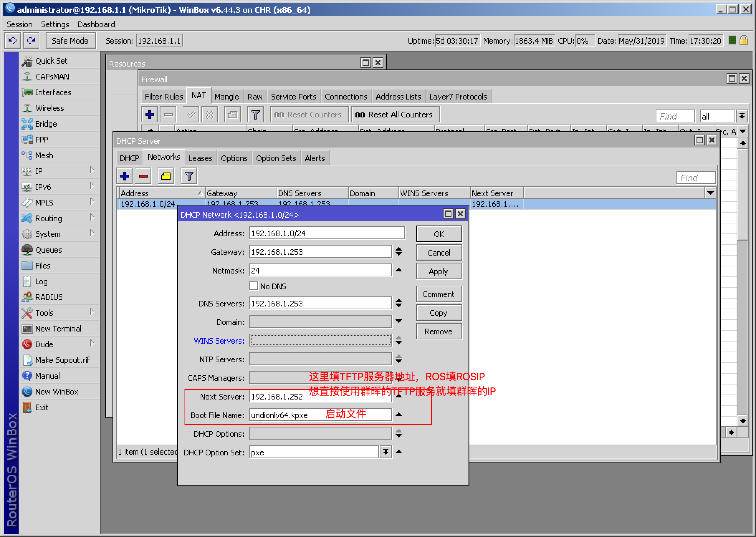Click the DHCP Server Find search box
This screenshot has width=756, height=537.
[695, 178]
